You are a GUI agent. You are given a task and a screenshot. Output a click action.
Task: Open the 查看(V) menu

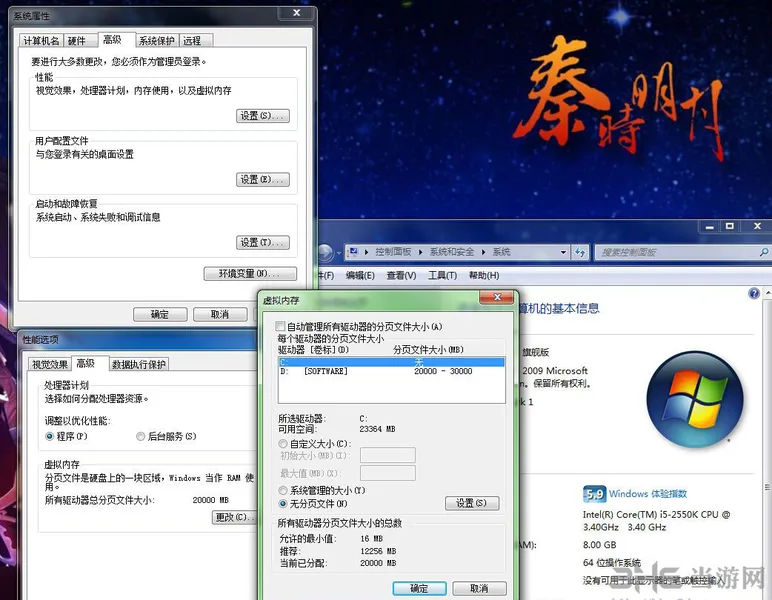(x=401, y=276)
